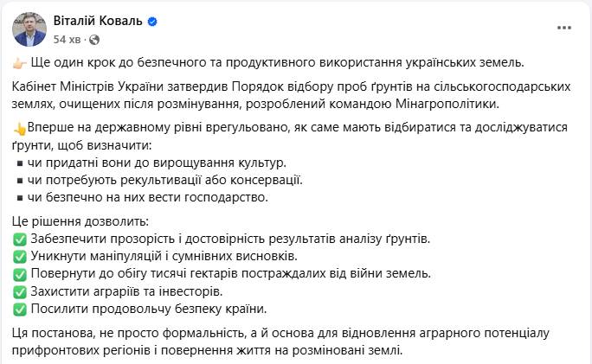Click green checkmark beside Захистити аграріїв

coord(20,291)
